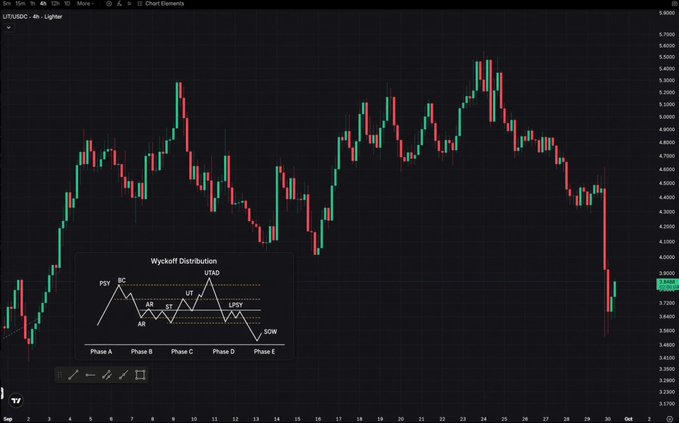Open the More timeframes dropdown
The height and width of the screenshot is (423, 679).
tap(85, 3)
